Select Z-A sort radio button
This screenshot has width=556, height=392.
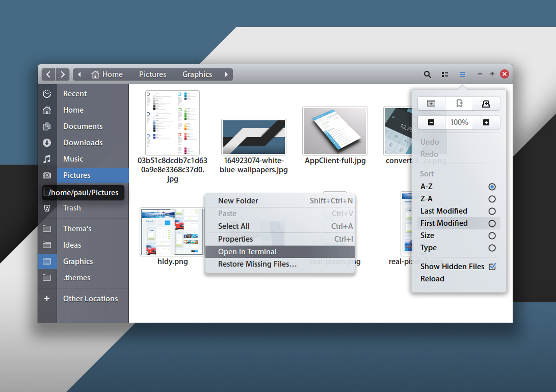coord(492,199)
